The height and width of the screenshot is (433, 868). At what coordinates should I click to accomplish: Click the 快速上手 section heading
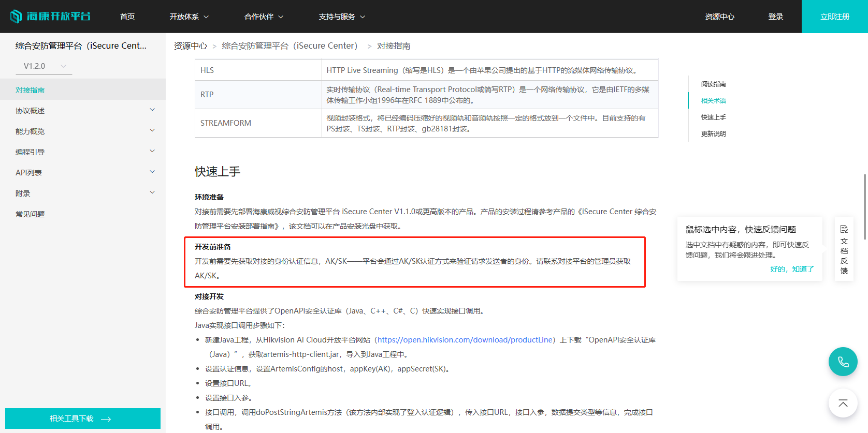(218, 172)
